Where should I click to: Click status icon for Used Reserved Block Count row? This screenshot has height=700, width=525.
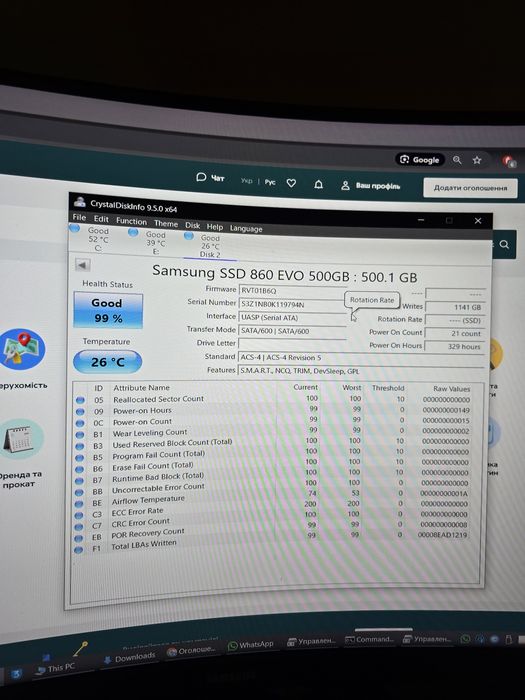click(x=80, y=446)
